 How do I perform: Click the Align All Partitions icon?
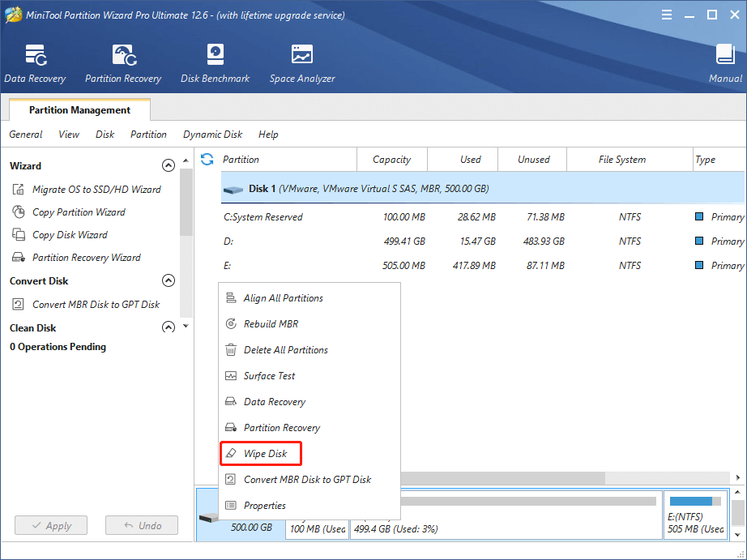coord(231,298)
